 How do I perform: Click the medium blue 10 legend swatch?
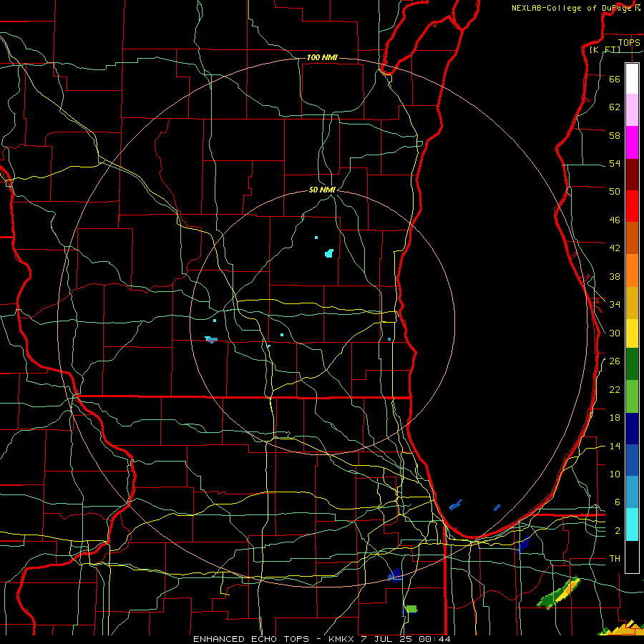(x=632, y=460)
